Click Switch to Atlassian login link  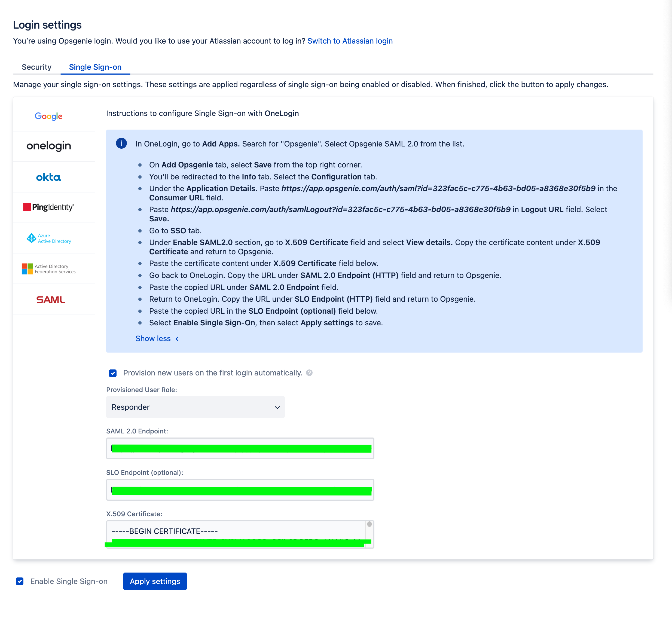pos(350,41)
